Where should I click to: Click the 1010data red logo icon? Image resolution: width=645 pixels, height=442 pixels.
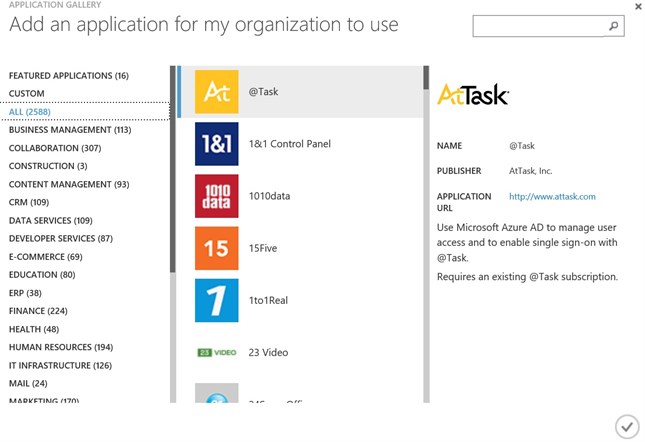pyautogui.click(x=216, y=196)
